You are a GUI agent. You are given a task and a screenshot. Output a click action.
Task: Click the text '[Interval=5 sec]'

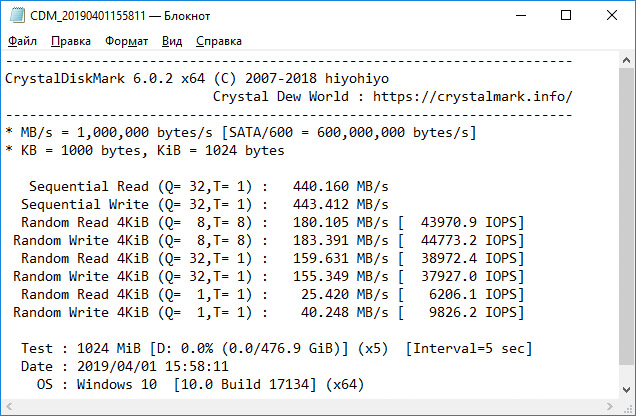pyautogui.click(x=468, y=348)
